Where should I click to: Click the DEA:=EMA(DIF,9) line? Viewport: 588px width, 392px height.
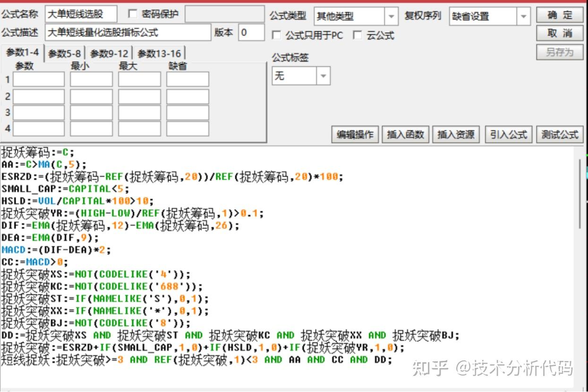50,238
